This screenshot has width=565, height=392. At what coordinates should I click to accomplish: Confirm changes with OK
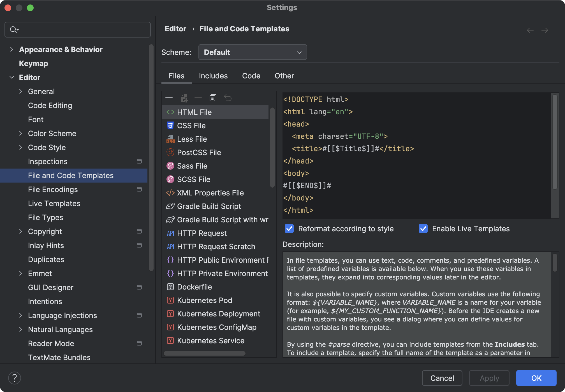click(x=536, y=378)
